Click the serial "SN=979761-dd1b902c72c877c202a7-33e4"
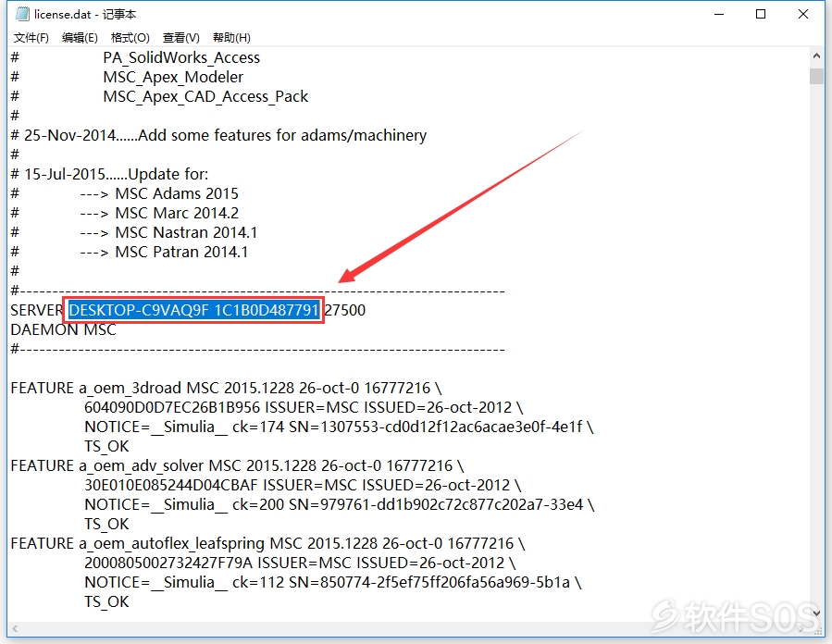 tap(436, 504)
